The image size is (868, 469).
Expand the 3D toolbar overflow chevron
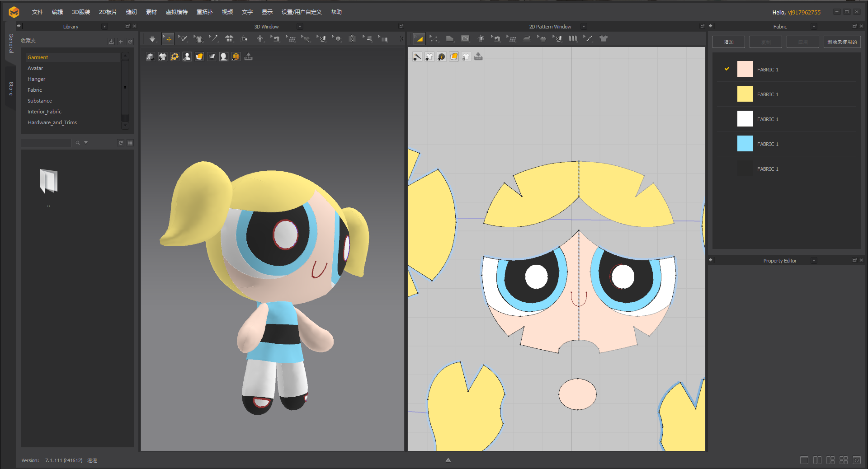(401, 39)
